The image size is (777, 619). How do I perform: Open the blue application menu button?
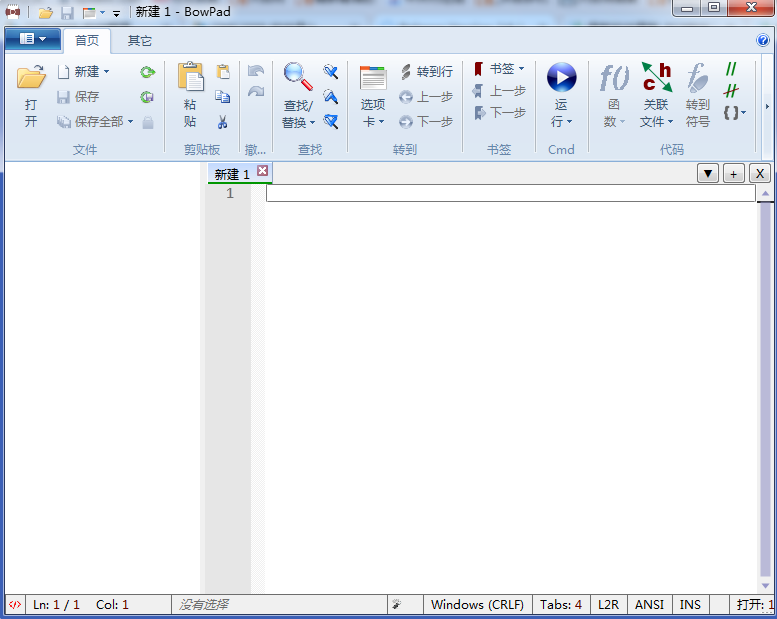[x=33, y=39]
